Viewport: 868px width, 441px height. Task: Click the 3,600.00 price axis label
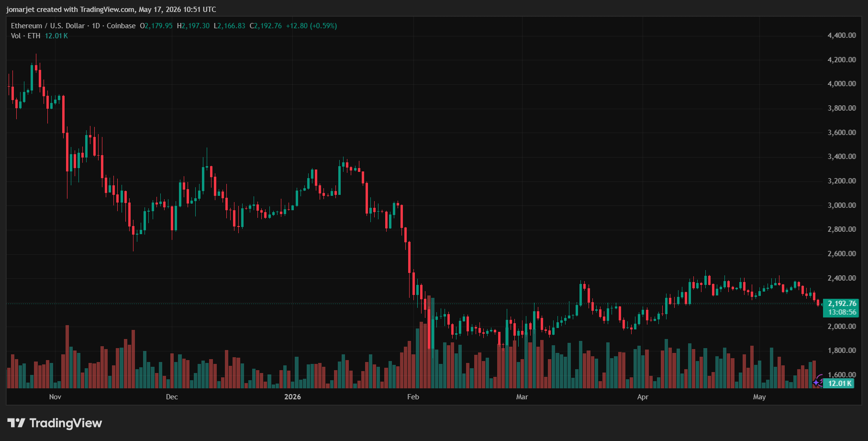842,133
